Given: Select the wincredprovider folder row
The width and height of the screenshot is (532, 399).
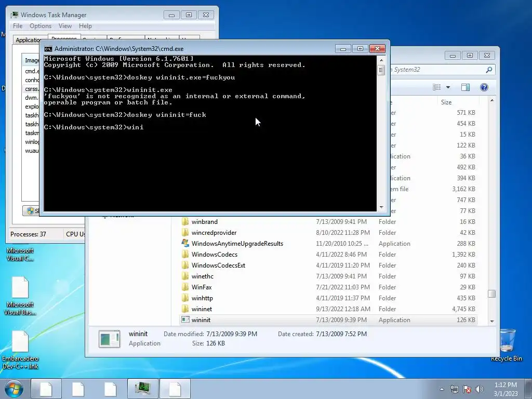Looking at the screenshot, I should click(x=328, y=232).
